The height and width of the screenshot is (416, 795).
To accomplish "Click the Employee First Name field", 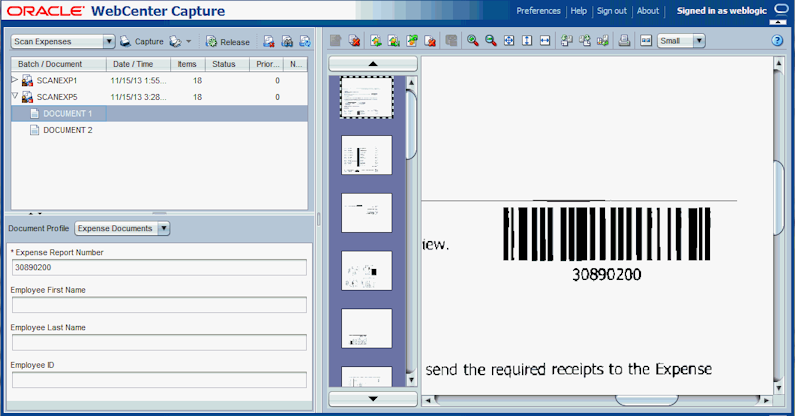I will pos(159,305).
